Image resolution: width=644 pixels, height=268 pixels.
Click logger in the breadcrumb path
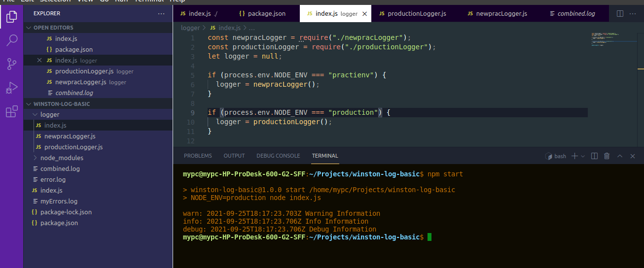190,28
